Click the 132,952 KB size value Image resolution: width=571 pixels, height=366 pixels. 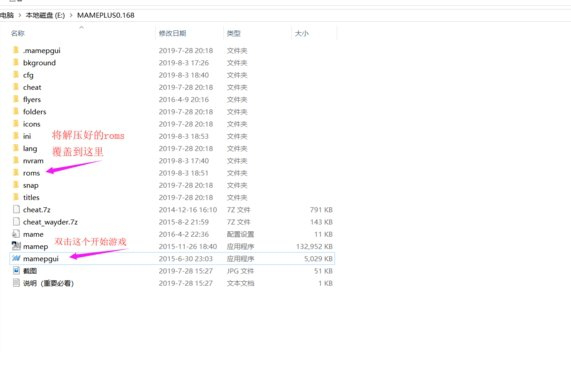point(314,247)
